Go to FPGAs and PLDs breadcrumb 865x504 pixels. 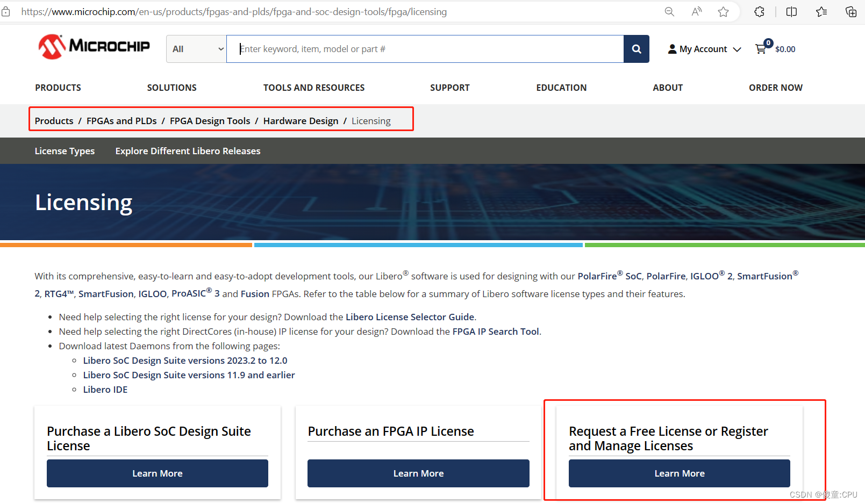coord(121,121)
